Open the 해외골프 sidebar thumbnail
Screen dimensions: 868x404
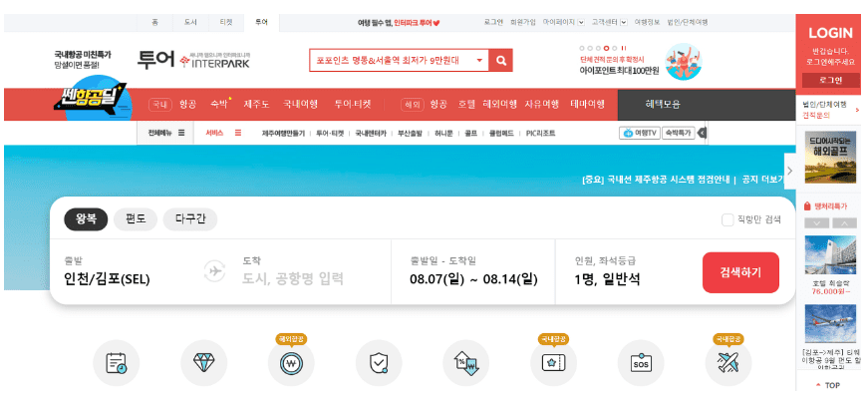829,158
